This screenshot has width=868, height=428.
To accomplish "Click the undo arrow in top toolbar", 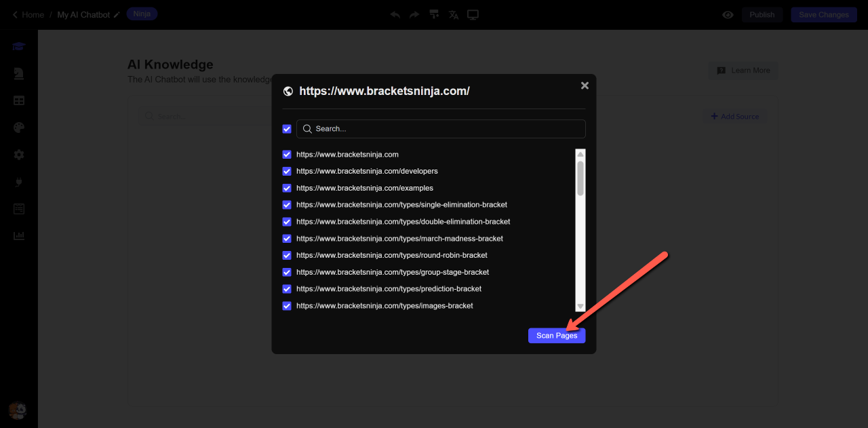I will tap(395, 15).
